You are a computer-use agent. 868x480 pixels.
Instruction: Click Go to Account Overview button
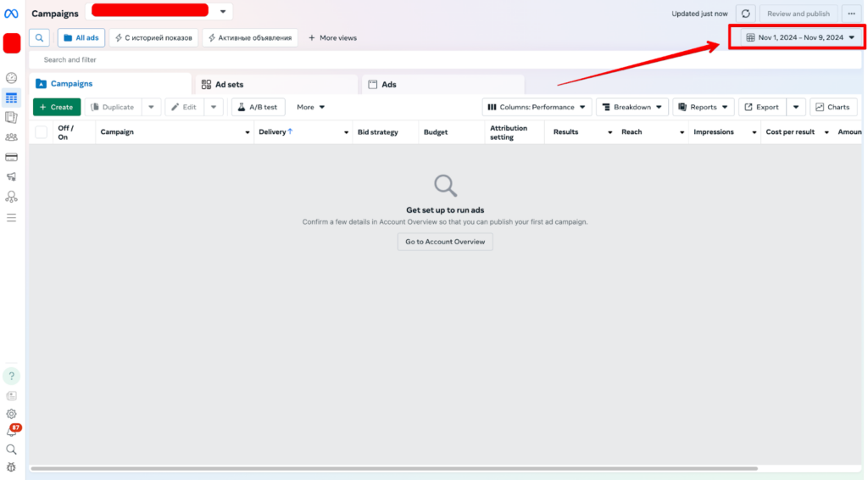[445, 242]
